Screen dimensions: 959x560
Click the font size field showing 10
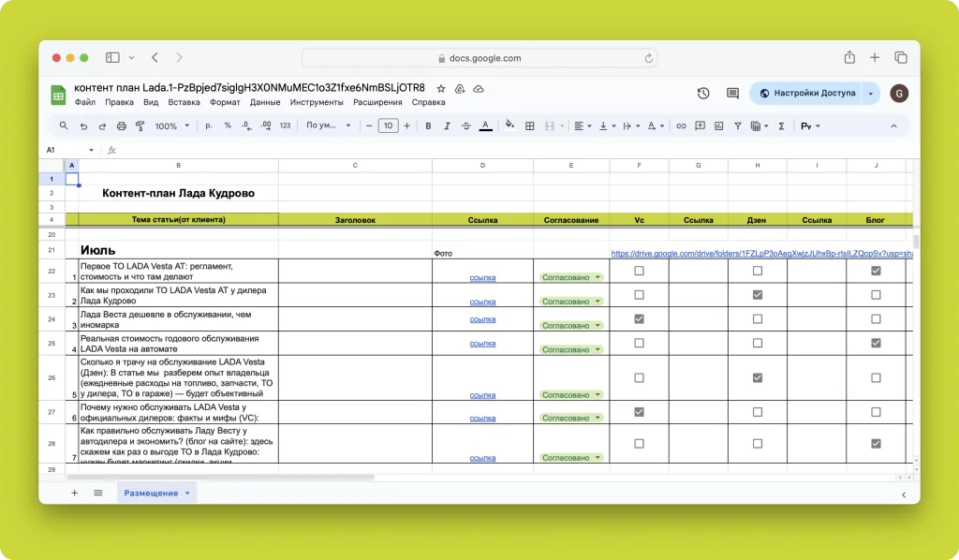coord(388,125)
